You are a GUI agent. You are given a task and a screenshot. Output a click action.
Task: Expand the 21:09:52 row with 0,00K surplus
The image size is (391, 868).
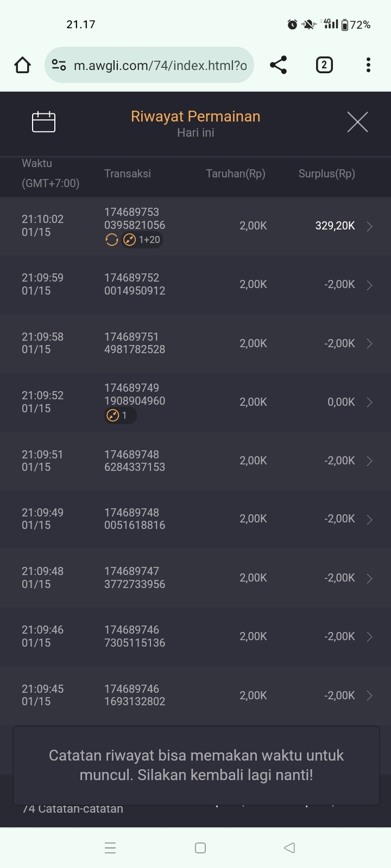tap(369, 402)
